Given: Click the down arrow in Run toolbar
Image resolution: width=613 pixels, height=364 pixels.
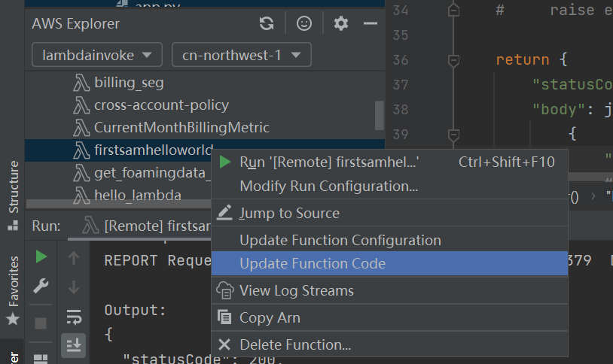Looking at the screenshot, I should (74, 287).
